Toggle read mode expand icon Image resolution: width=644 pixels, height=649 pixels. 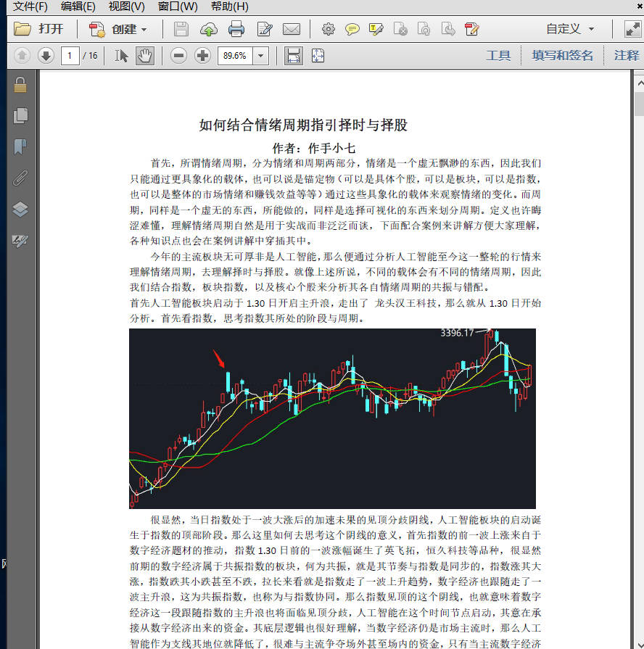point(632,30)
